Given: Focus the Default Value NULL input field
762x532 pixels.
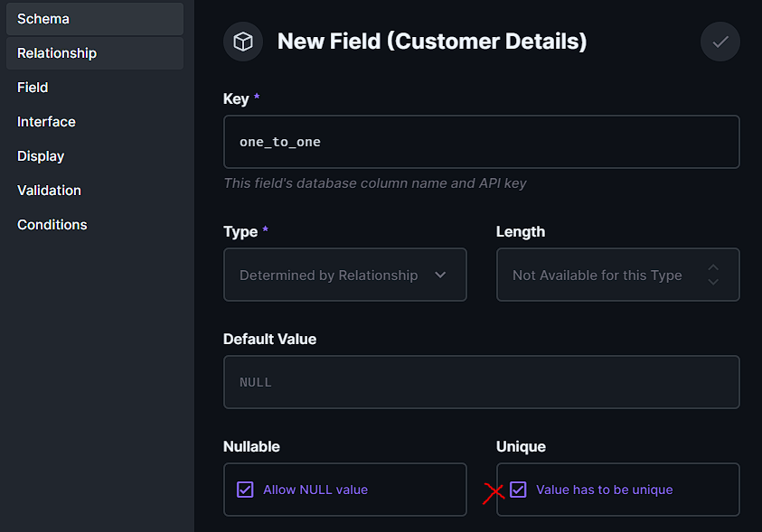Looking at the screenshot, I should 481,382.
